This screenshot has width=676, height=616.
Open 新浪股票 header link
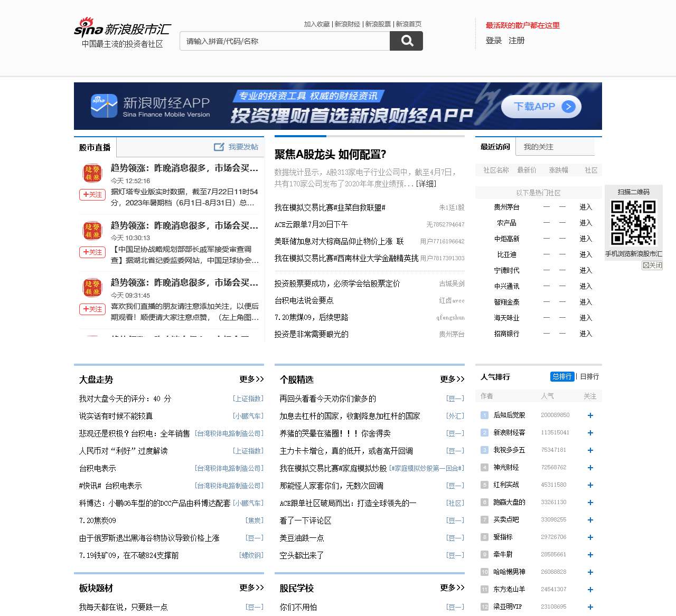378,24
